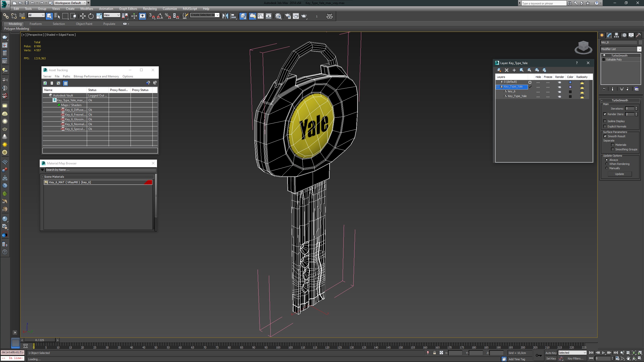The image size is (644, 362).
Task: Click the Search by Name field
Action: pos(100,170)
